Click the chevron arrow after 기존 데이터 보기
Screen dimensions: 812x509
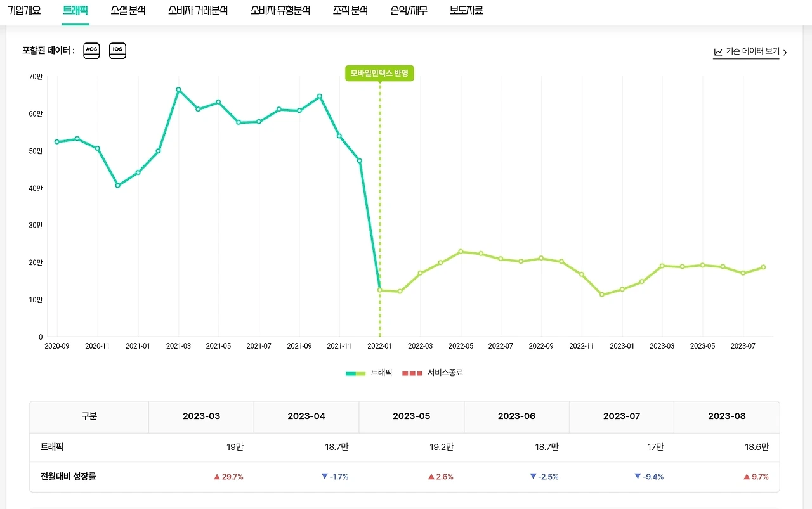tap(785, 53)
